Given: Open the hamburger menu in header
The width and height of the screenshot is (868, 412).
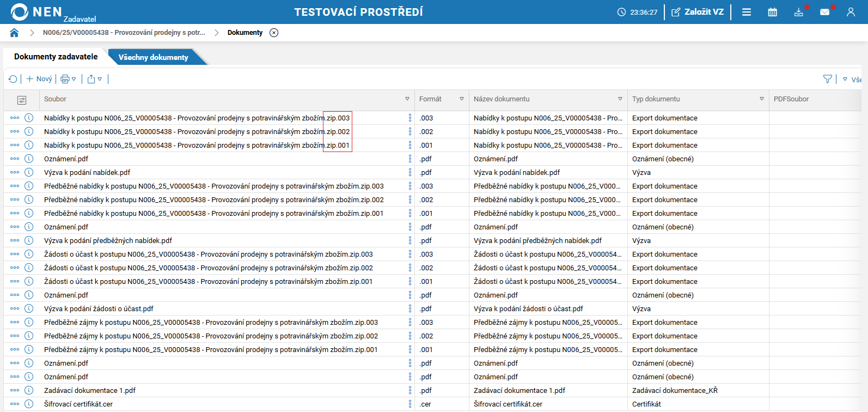Looking at the screenshot, I should pos(747,12).
